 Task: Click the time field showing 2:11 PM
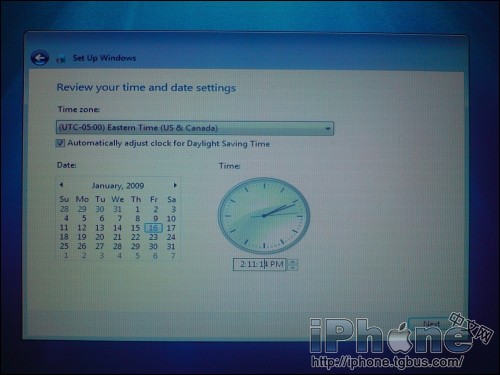point(260,264)
